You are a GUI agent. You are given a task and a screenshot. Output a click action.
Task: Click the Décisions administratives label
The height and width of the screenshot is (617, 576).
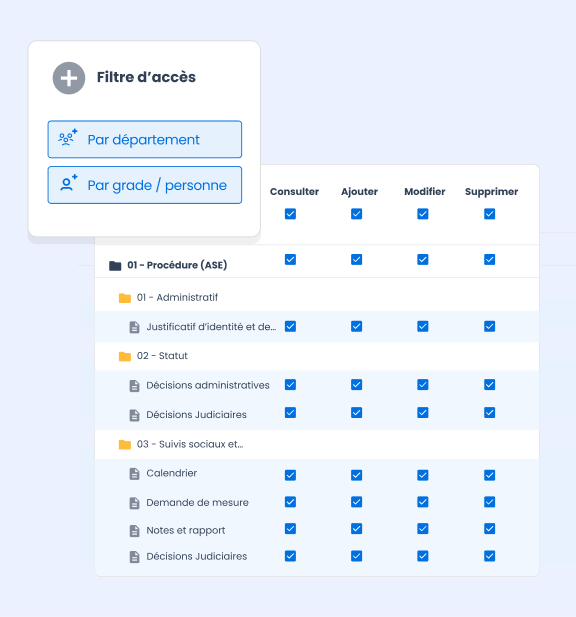coord(208,385)
